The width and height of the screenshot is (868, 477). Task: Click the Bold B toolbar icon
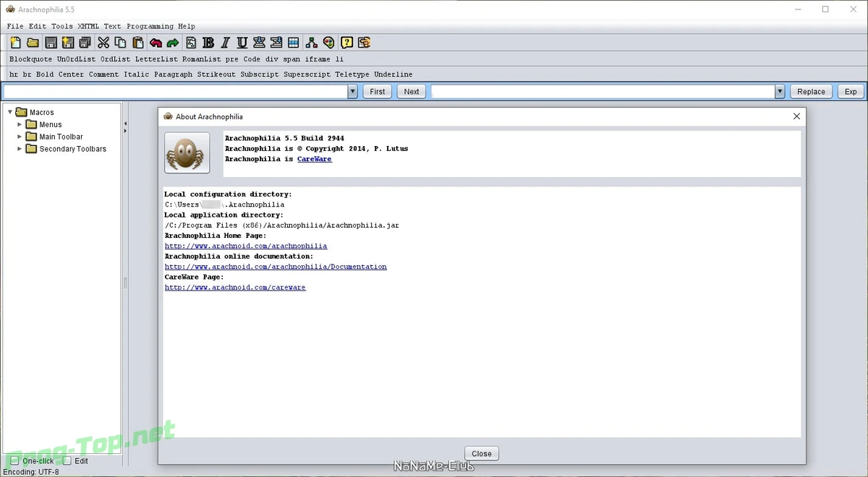pyautogui.click(x=208, y=43)
